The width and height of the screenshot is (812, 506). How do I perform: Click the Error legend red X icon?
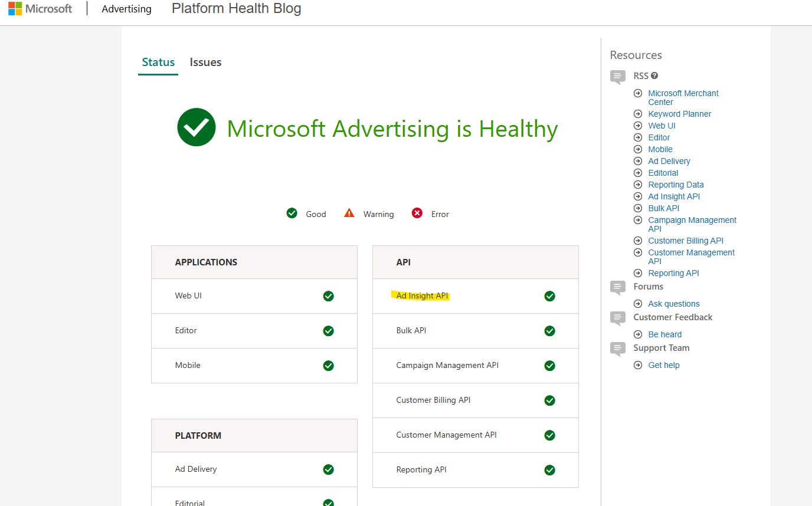tap(417, 213)
